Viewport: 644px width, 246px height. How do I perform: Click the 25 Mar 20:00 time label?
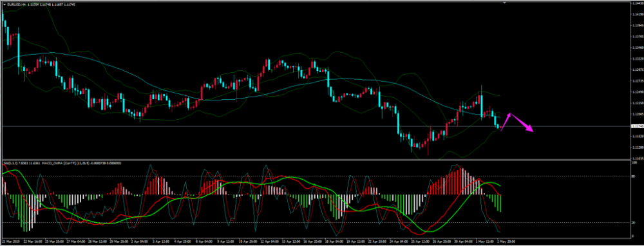tap(54, 241)
